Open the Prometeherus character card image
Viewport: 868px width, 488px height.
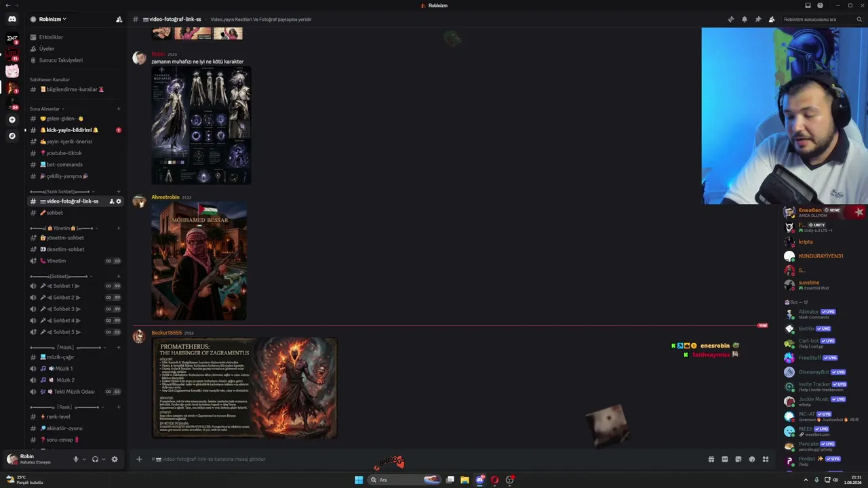244,388
